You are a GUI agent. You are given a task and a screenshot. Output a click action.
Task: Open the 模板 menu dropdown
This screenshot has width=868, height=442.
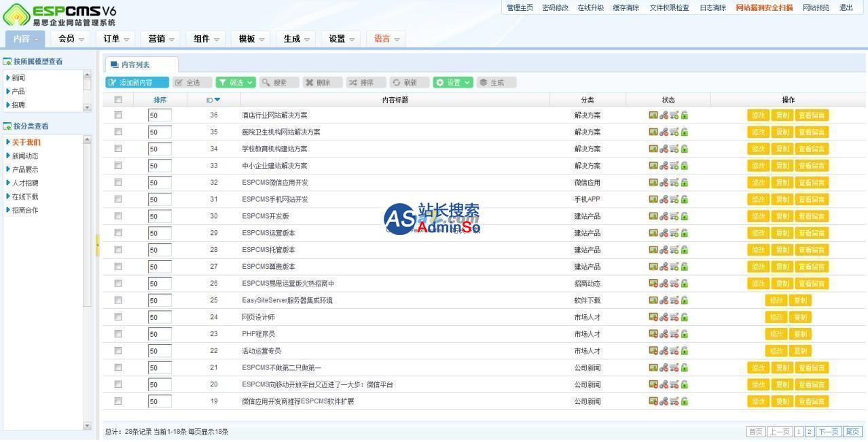pos(251,39)
